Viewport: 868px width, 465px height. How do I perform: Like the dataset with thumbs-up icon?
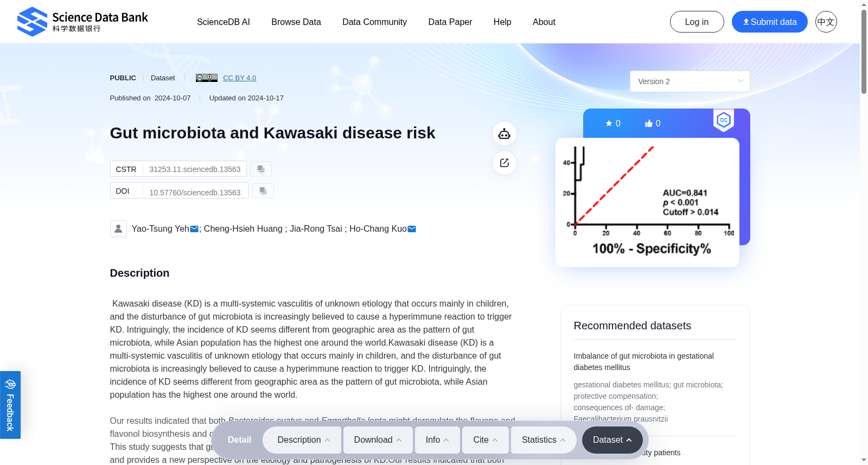coord(653,123)
